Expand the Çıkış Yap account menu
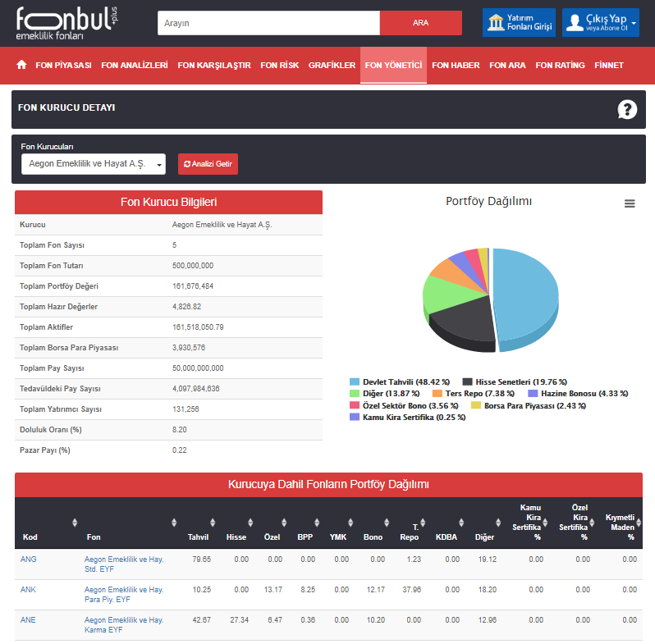This screenshot has width=655, height=644. point(600,22)
